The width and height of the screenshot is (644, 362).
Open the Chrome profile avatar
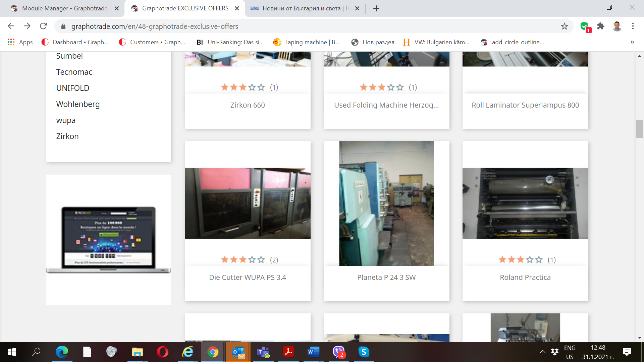[x=617, y=26]
